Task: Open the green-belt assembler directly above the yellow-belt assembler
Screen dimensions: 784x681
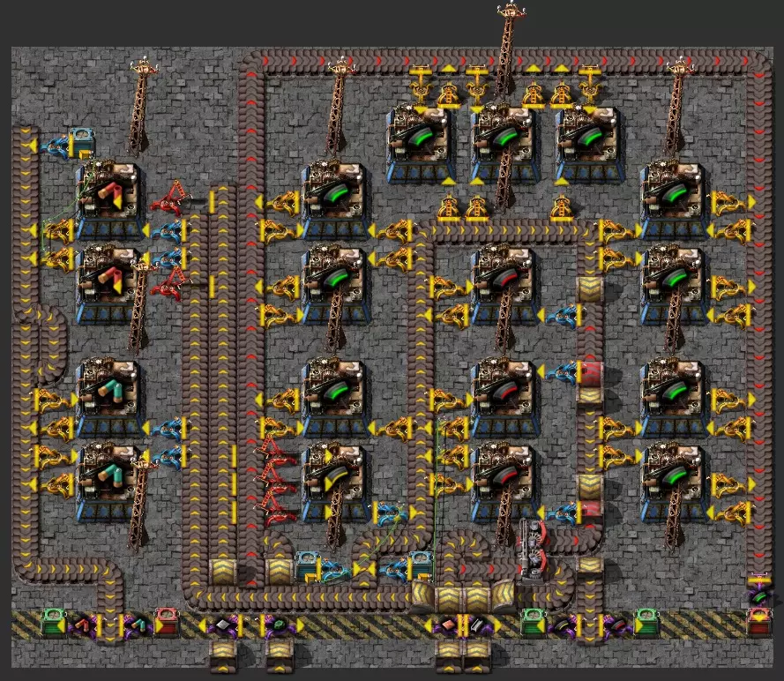Action: 336,398
